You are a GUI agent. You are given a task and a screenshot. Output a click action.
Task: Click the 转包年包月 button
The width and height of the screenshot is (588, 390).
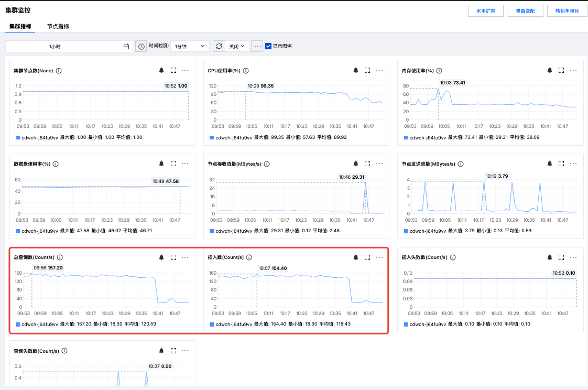pyautogui.click(x=567, y=11)
